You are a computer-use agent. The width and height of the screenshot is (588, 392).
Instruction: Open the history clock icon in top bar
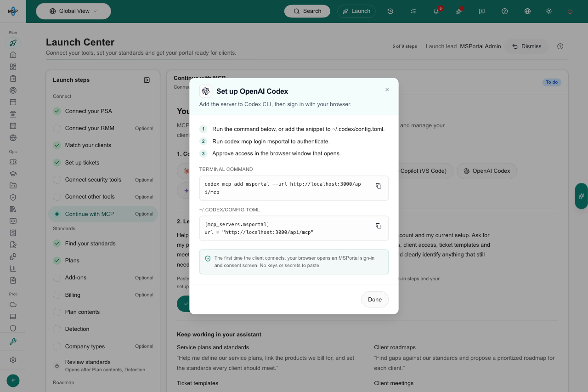[390, 11]
